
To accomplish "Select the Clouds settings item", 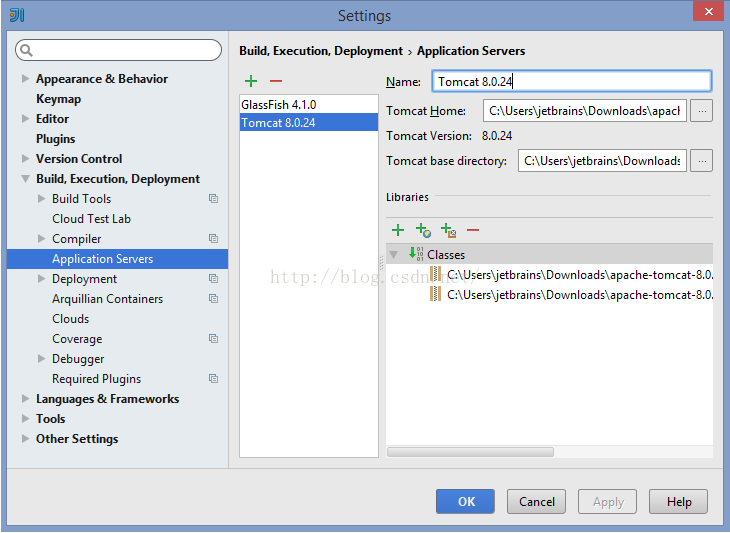I will [70, 319].
